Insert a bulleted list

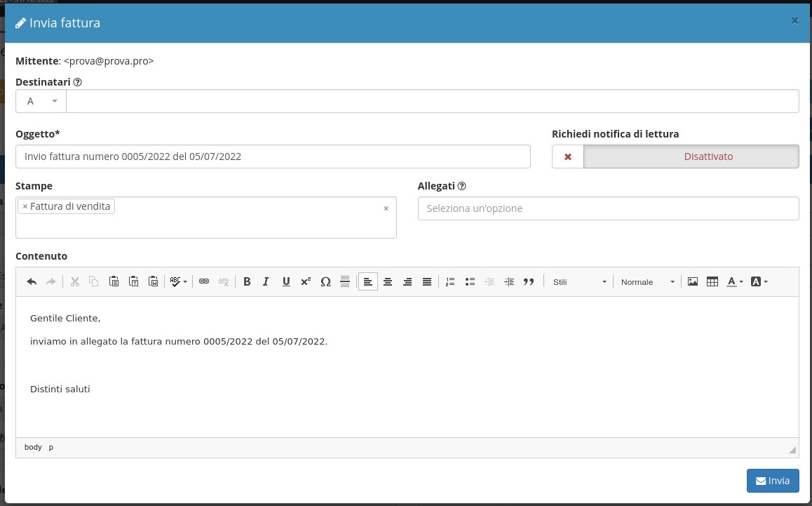pos(470,282)
